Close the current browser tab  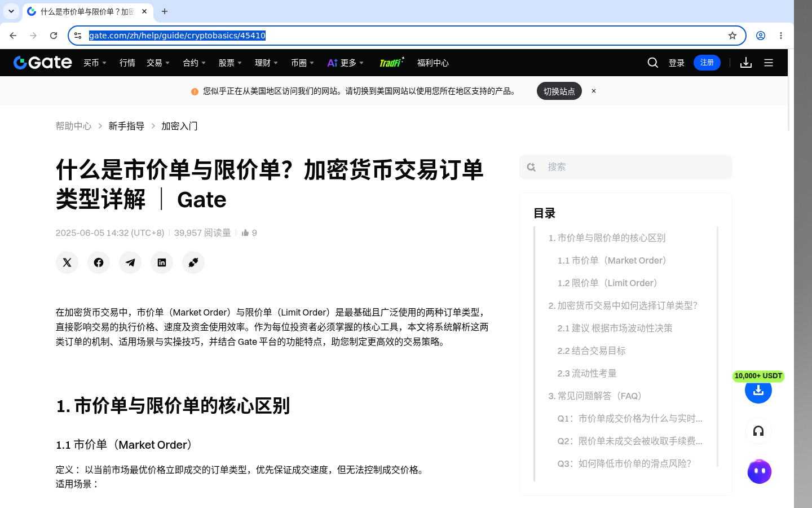[x=144, y=11]
